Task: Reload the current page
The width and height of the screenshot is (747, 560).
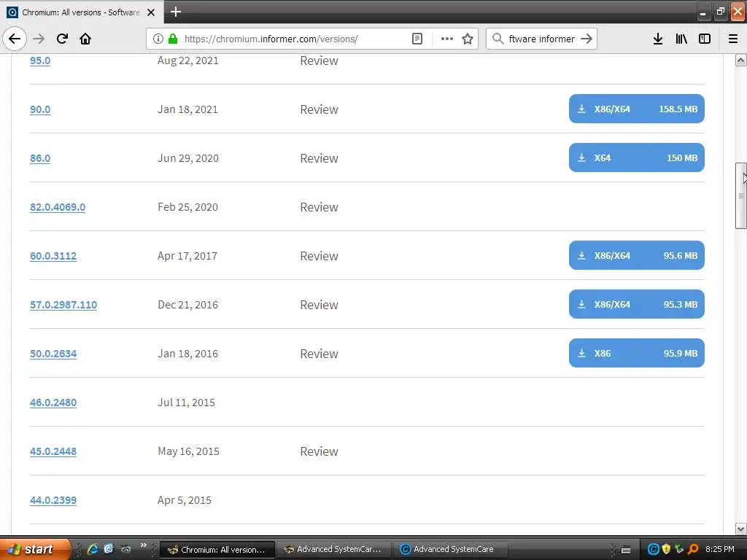Action: (x=62, y=39)
